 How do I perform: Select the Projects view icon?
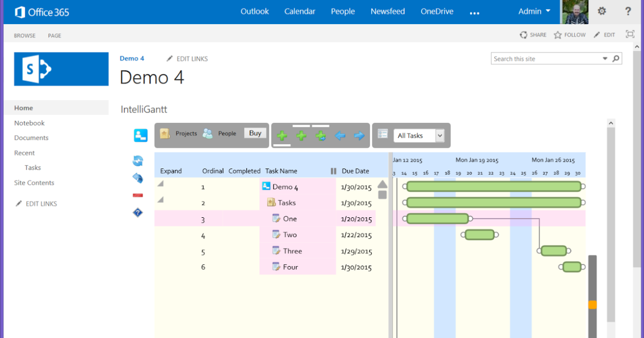164,134
